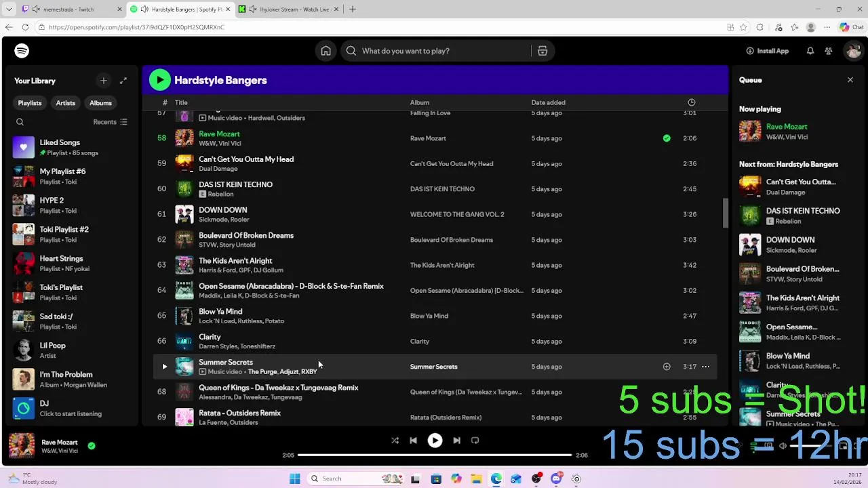
Task: Open My Playlist #6 in library
Action: pos(71,176)
